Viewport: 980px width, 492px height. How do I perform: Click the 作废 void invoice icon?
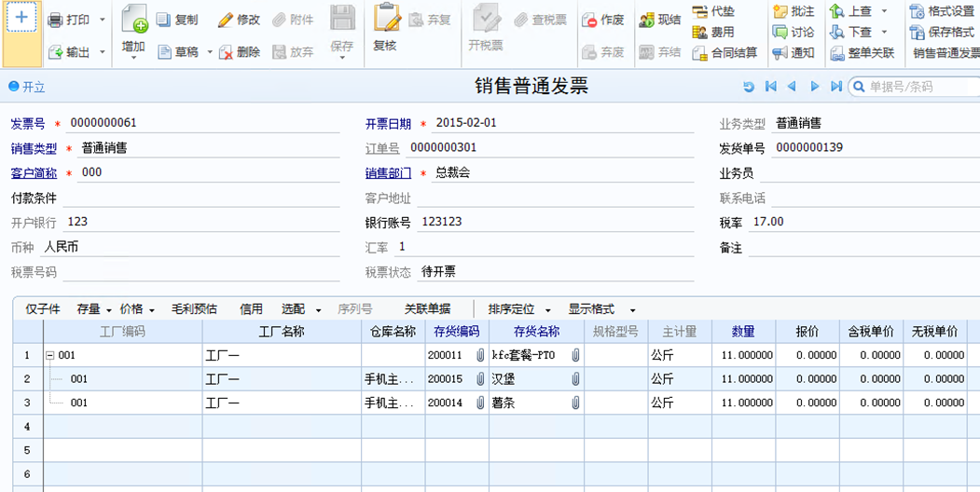[x=588, y=20]
